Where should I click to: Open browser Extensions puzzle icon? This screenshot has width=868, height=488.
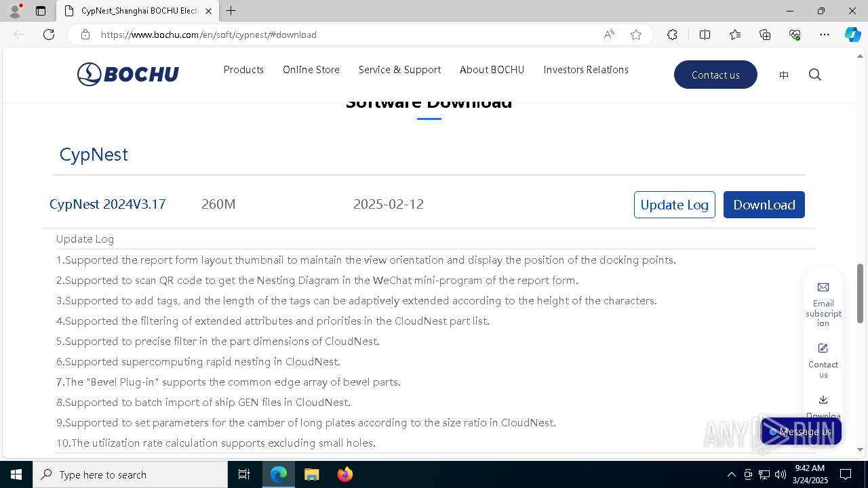click(x=672, y=35)
